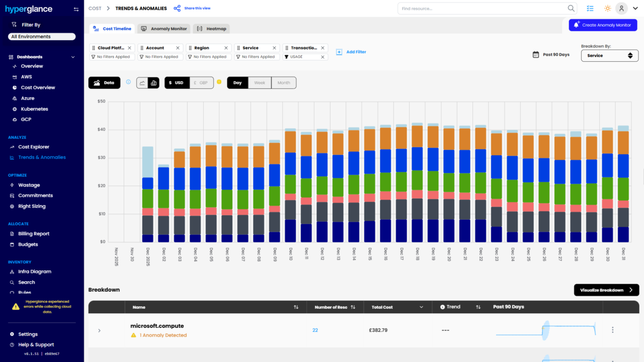Open the 22 resources link
This screenshot has width=644, height=362.
(x=315, y=330)
